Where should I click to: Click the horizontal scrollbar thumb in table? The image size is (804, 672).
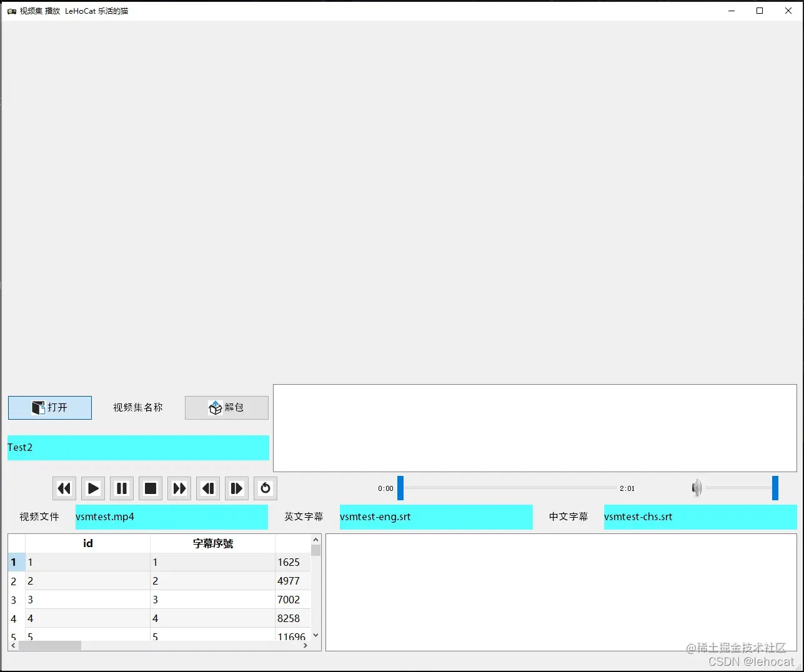point(50,646)
